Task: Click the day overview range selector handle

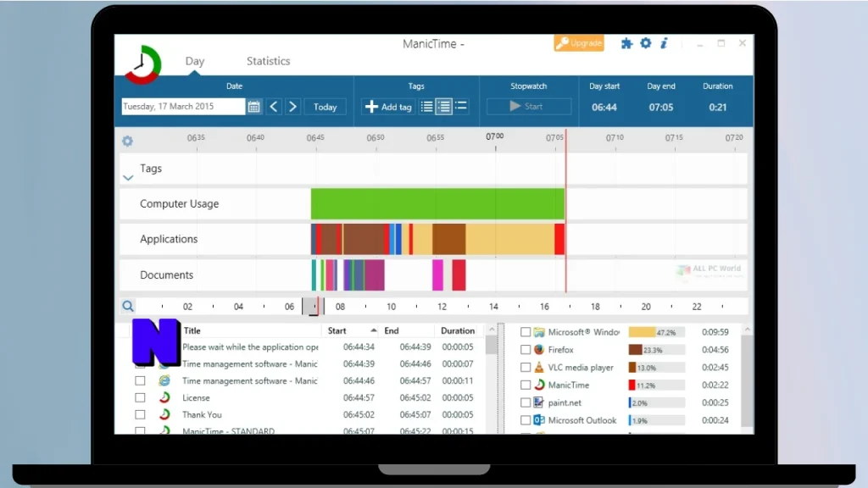Action: point(313,306)
